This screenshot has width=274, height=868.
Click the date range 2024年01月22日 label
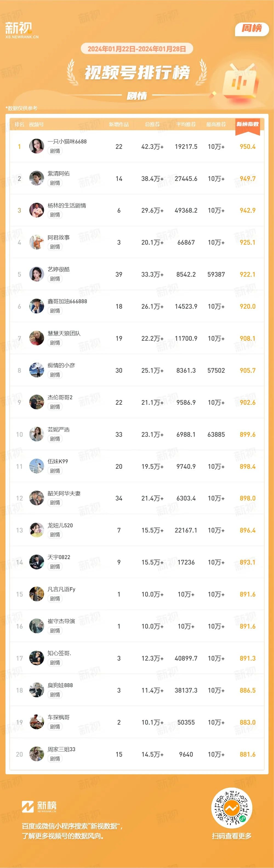click(x=111, y=49)
